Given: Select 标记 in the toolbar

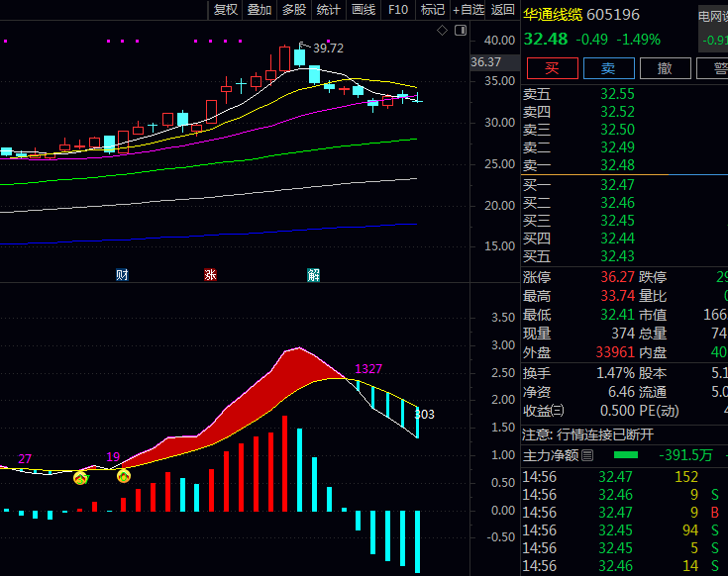Looking at the screenshot, I should tap(432, 10).
